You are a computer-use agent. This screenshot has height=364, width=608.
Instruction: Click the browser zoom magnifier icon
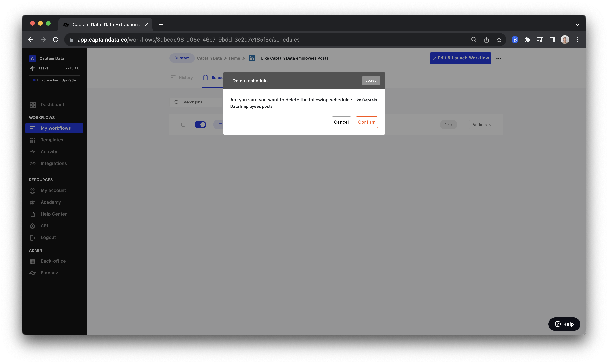[474, 40]
